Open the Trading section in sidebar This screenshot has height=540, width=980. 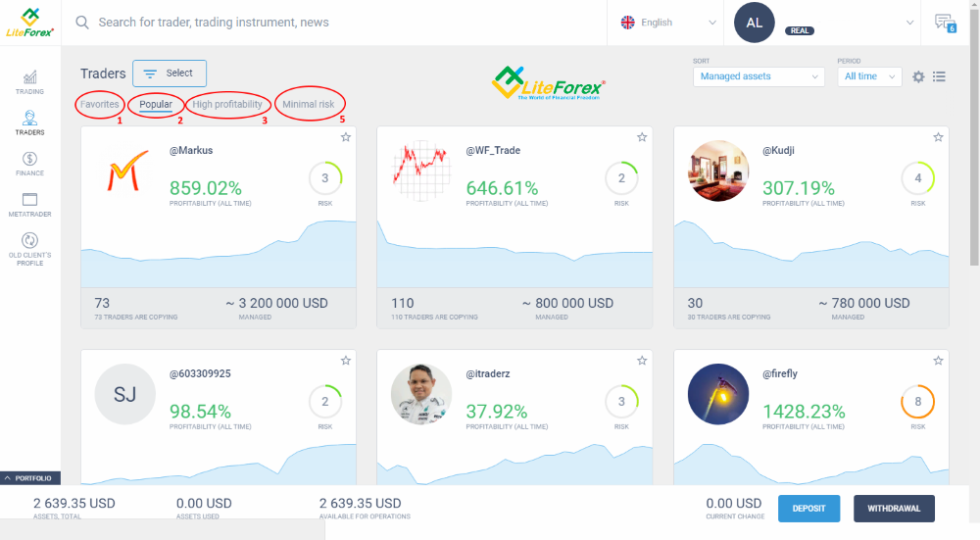[x=29, y=82]
